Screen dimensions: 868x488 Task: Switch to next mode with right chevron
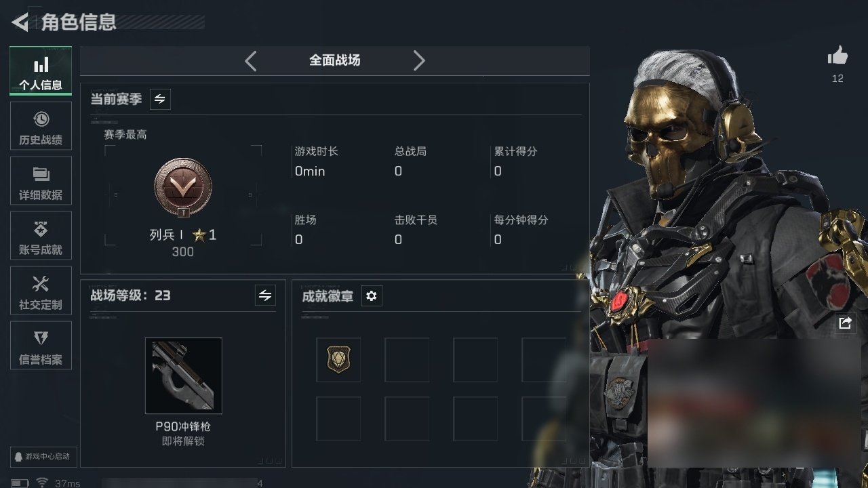pos(419,60)
